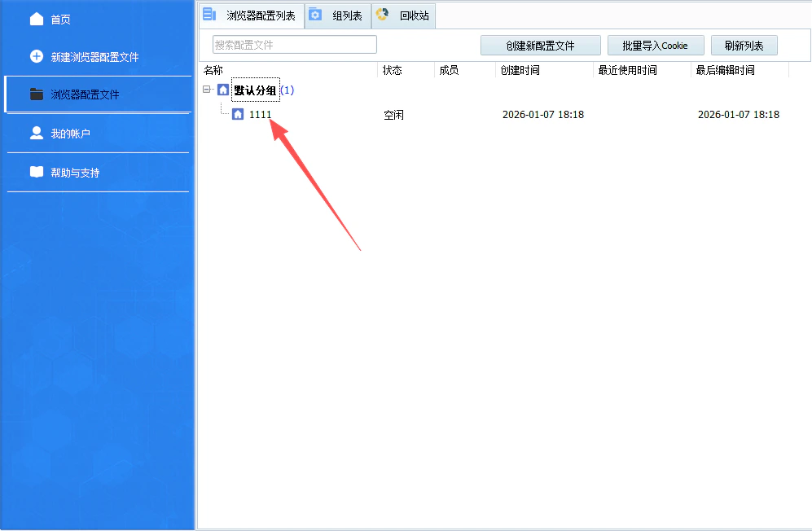Screen dimensions: 812x531
Task: Click the home icon beside 默认分组
Action: pos(223,90)
